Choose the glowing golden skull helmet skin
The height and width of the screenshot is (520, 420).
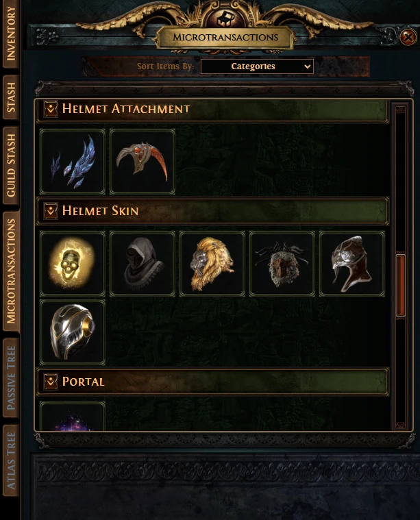(73, 264)
